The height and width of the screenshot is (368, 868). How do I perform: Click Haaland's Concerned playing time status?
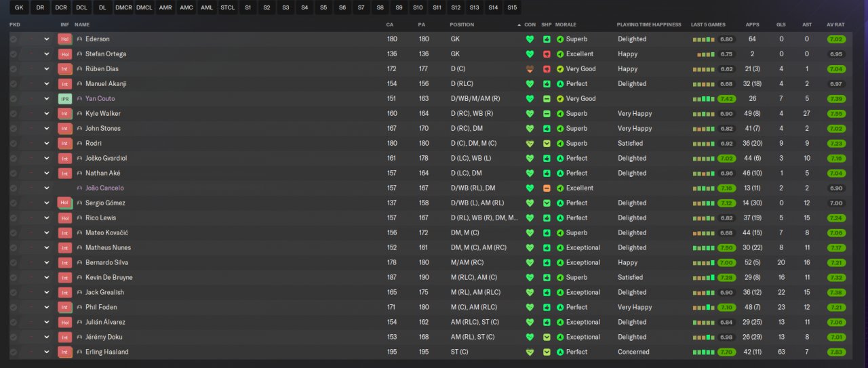click(633, 352)
